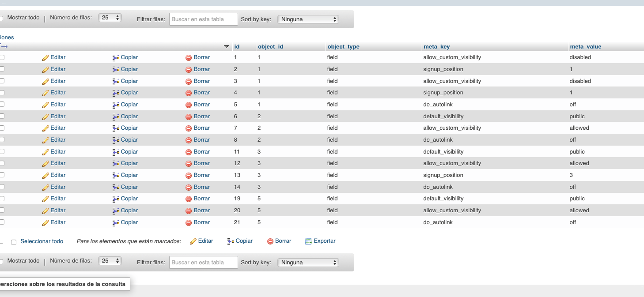The image size is (644, 297).
Task: Click the 'signup_position' cell in row id 2
Action: (x=443, y=69)
